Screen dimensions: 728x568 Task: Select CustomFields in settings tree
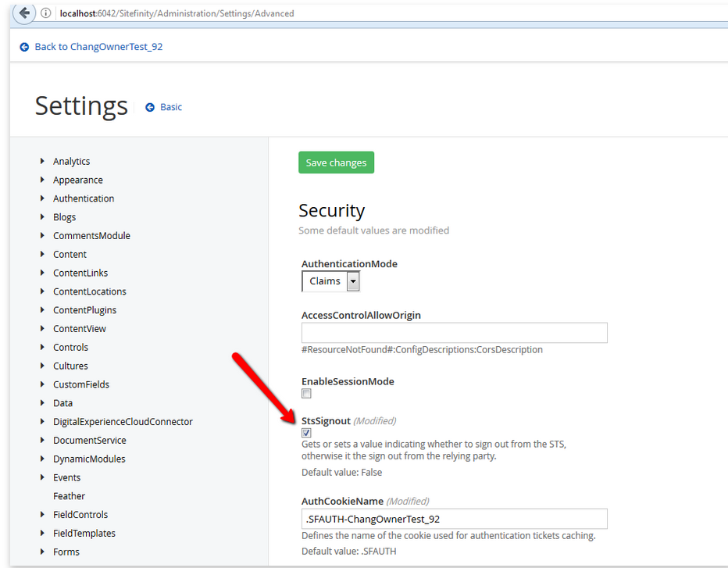(x=81, y=384)
